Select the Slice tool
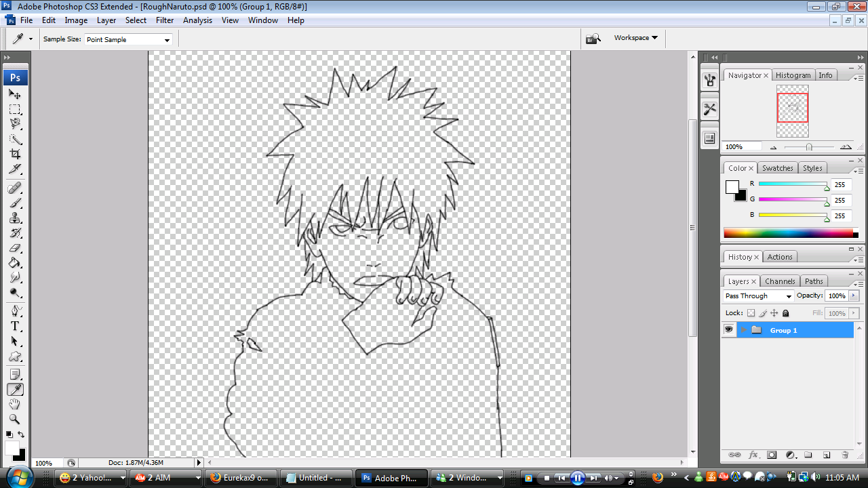868x488 pixels. [x=15, y=169]
